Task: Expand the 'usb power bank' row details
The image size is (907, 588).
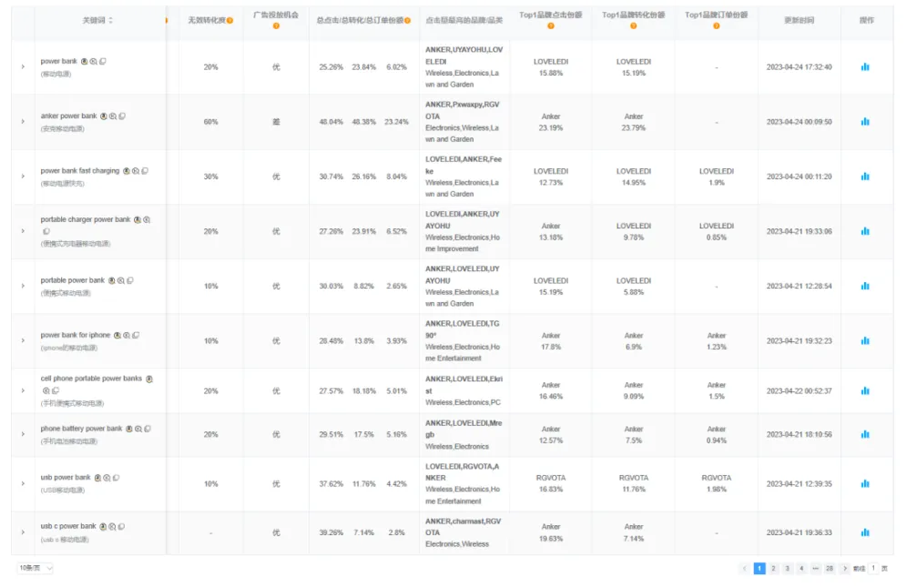Action: (x=23, y=483)
